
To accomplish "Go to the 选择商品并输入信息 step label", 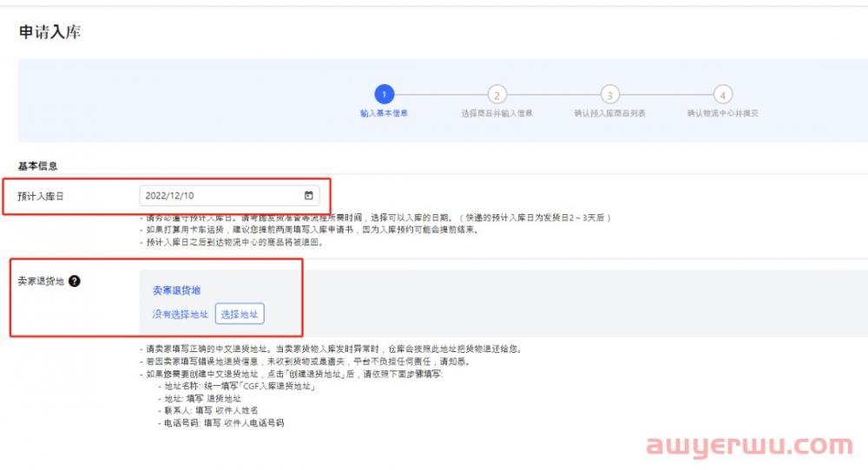I will (496, 114).
